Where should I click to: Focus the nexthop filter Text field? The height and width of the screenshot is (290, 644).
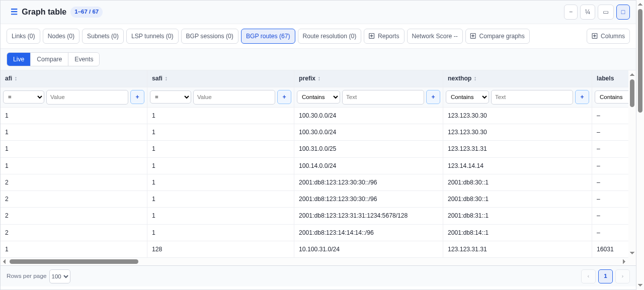532,97
